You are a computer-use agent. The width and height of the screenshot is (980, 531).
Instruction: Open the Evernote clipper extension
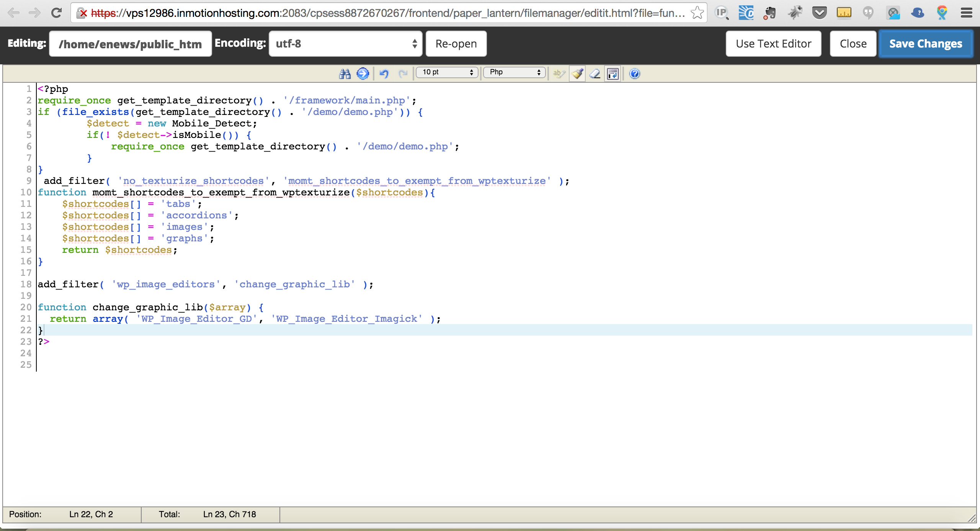(769, 13)
